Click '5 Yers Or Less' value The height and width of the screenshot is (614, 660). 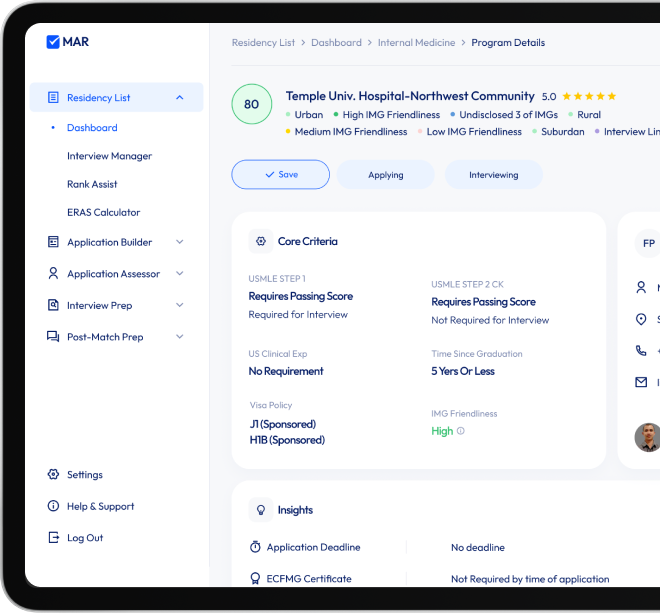(x=463, y=371)
